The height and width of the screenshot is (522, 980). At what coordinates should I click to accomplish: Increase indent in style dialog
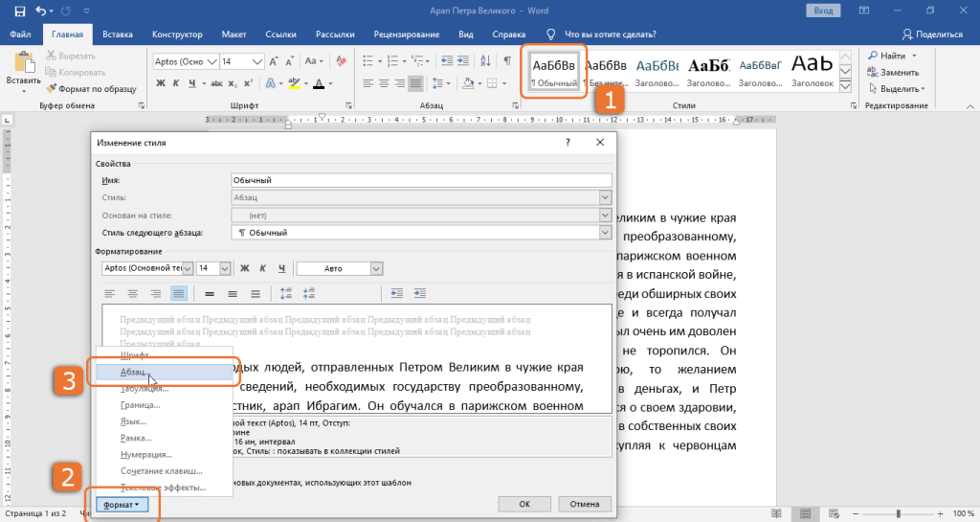[420, 293]
